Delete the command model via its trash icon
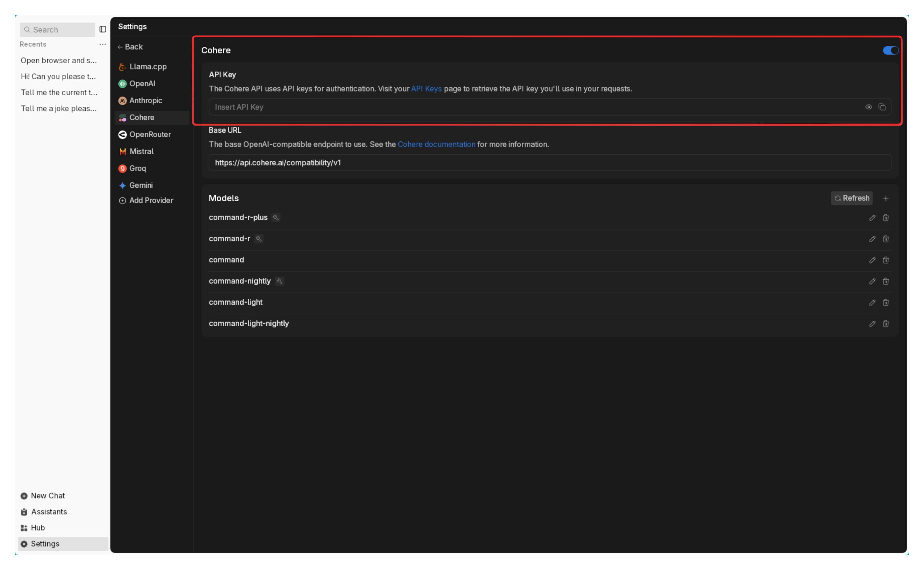The image size is (924, 570). pos(886,260)
